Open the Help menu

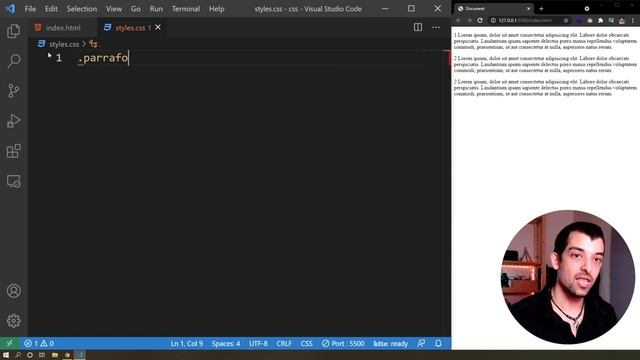217,9
